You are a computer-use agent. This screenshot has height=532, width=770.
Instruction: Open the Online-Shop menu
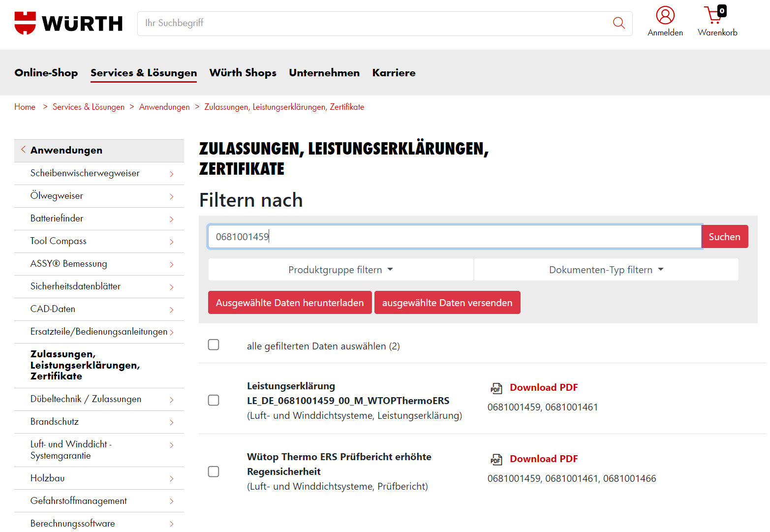click(x=46, y=73)
